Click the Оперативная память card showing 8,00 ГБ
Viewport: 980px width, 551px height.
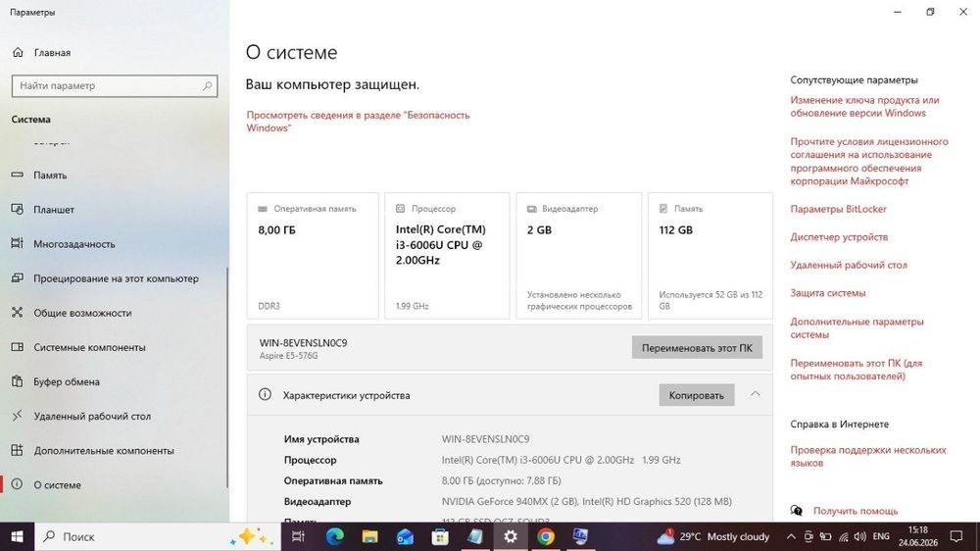click(x=313, y=256)
